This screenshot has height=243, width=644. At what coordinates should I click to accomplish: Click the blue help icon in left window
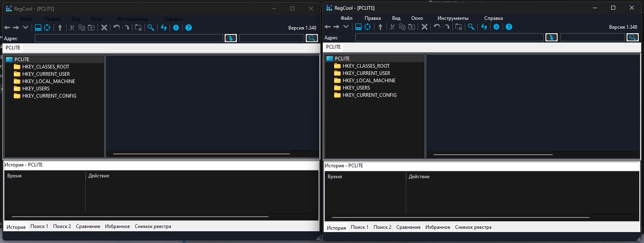[189, 28]
